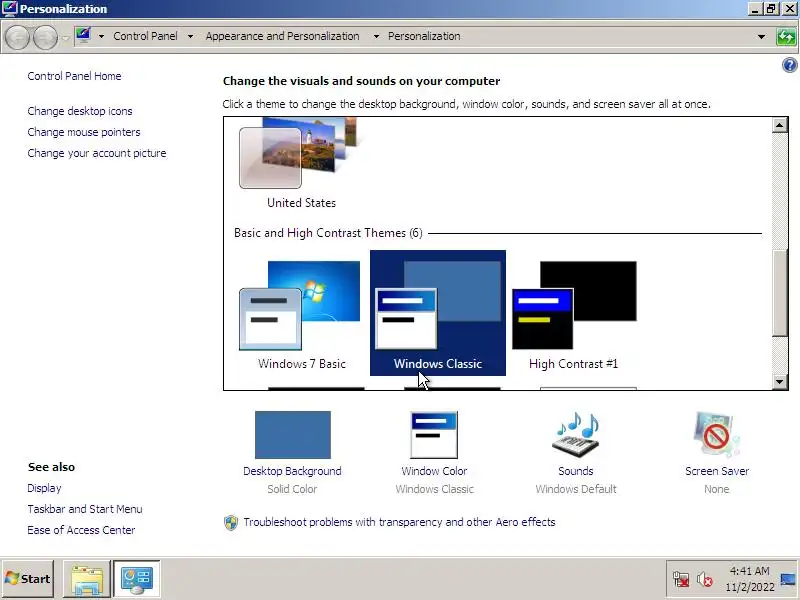Open the Sounds icon with music notes
This screenshot has width=800, height=600.
click(x=576, y=435)
